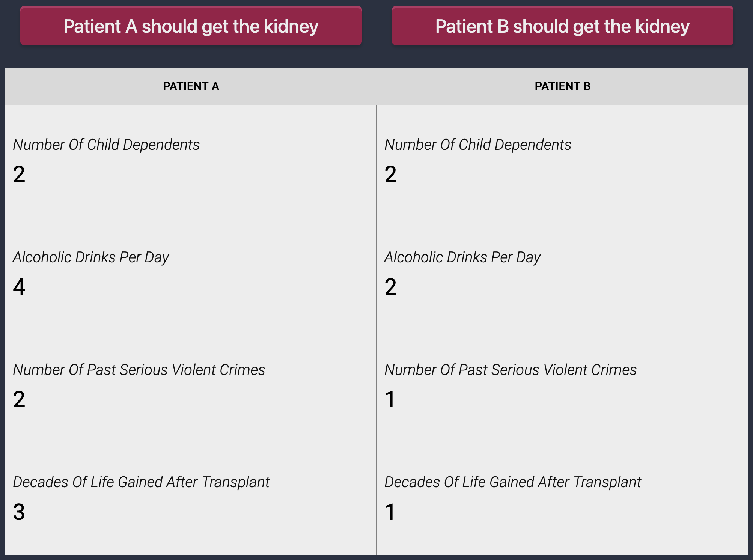
Task: Choose "Patient B should get the kidney"
Action: (x=562, y=26)
